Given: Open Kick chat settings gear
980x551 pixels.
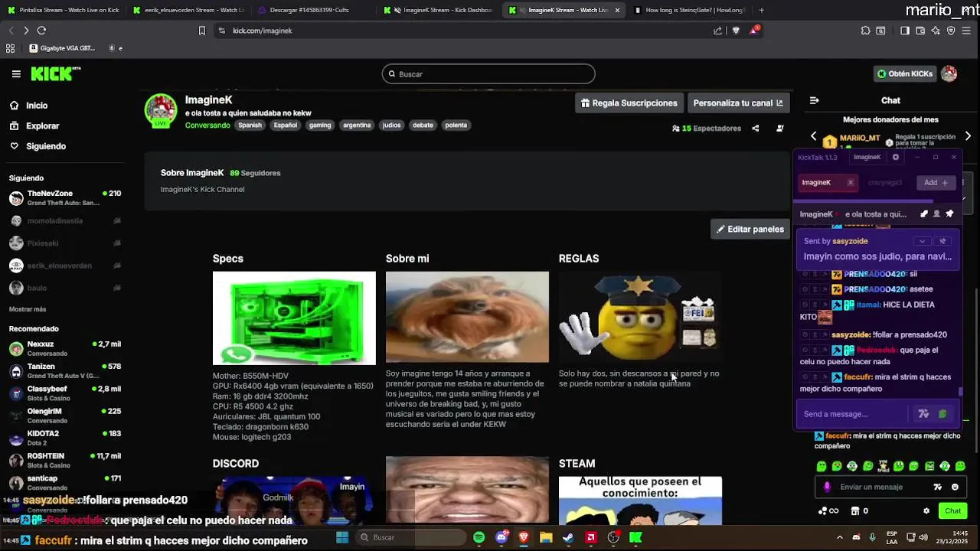Looking at the screenshot, I should coord(926,510).
